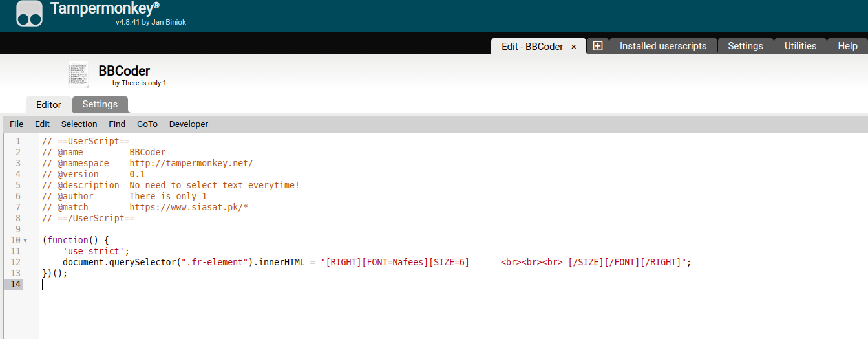The height and width of the screenshot is (339, 868).
Task: Click the "No need to select text everytime!" description
Action: pos(215,185)
